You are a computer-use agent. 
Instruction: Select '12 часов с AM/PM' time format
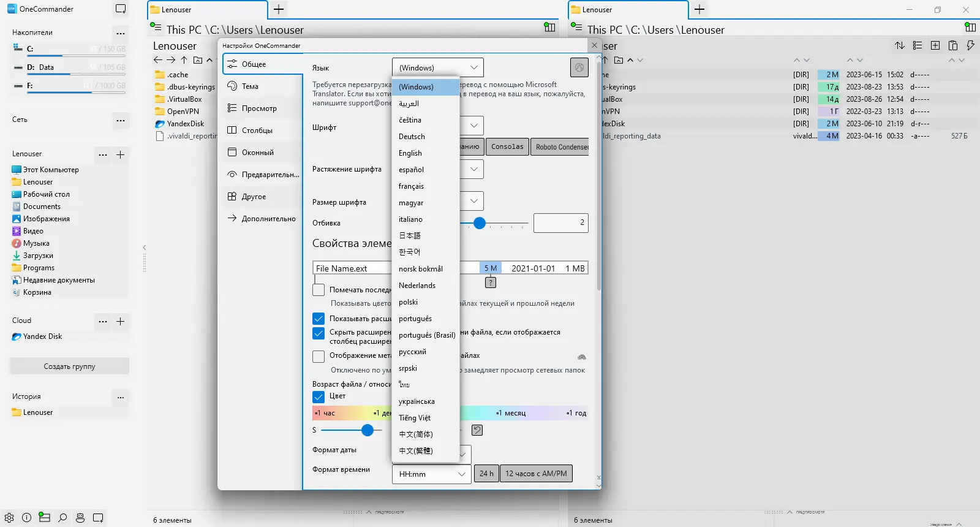[x=536, y=474]
